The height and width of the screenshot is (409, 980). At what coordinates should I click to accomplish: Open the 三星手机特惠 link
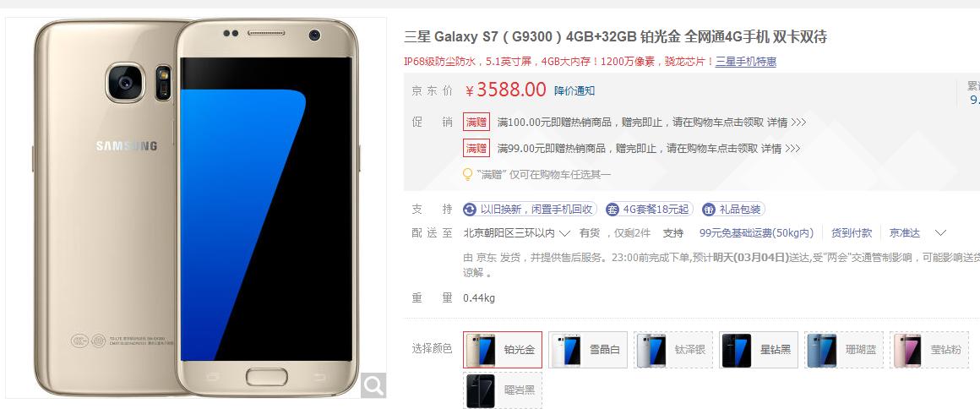(746, 62)
